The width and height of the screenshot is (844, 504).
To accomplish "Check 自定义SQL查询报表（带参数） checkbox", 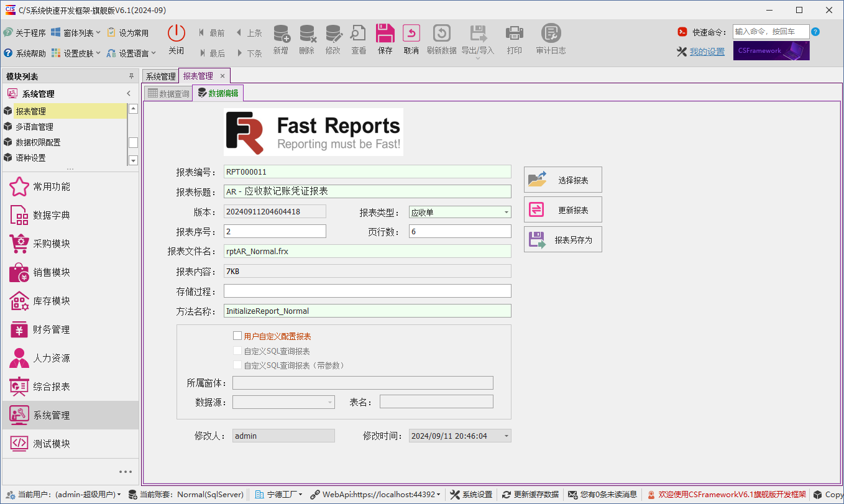I will click(x=237, y=365).
